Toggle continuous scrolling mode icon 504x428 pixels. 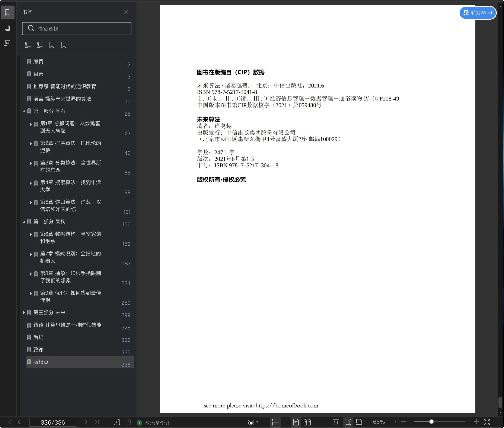(x=275, y=422)
